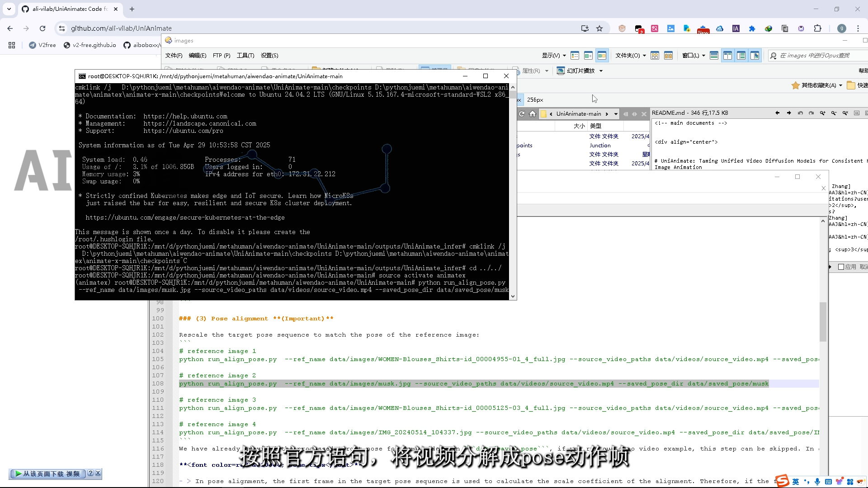Toggle the 应用 checkbox
868x488 pixels.
coord(841,267)
